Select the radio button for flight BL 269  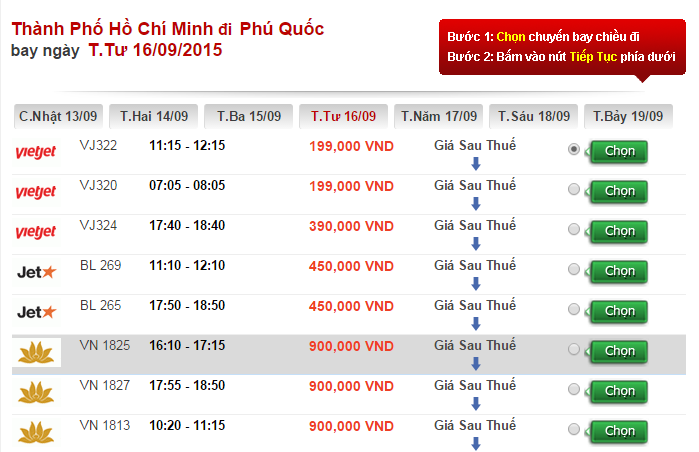click(x=573, y=270)
